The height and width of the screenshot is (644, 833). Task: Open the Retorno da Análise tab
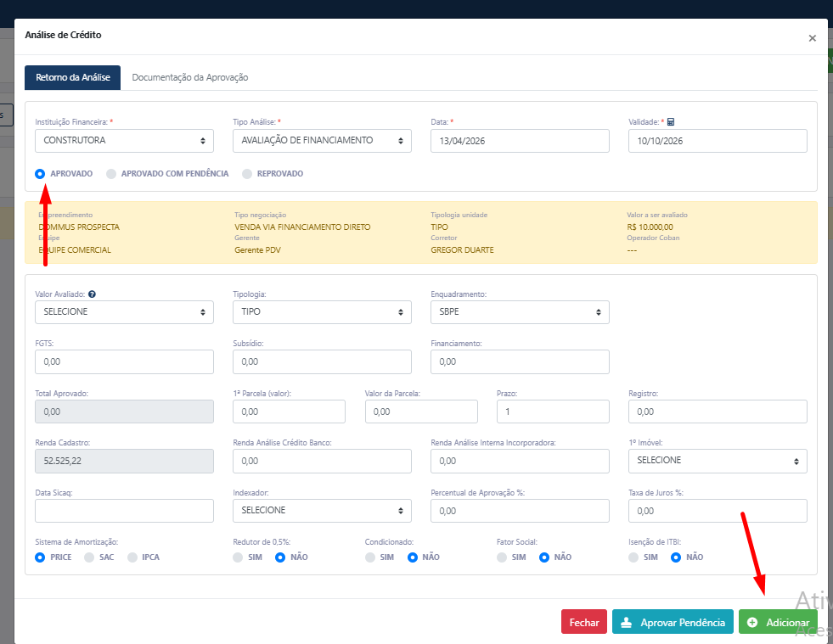73,77
